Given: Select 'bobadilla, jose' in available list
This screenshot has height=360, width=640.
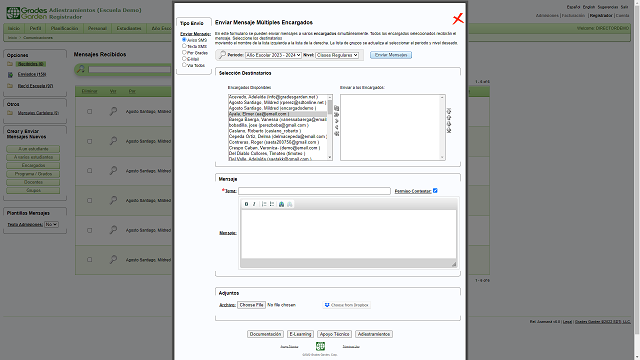Looking at the screenshot, I should (278, 125).
